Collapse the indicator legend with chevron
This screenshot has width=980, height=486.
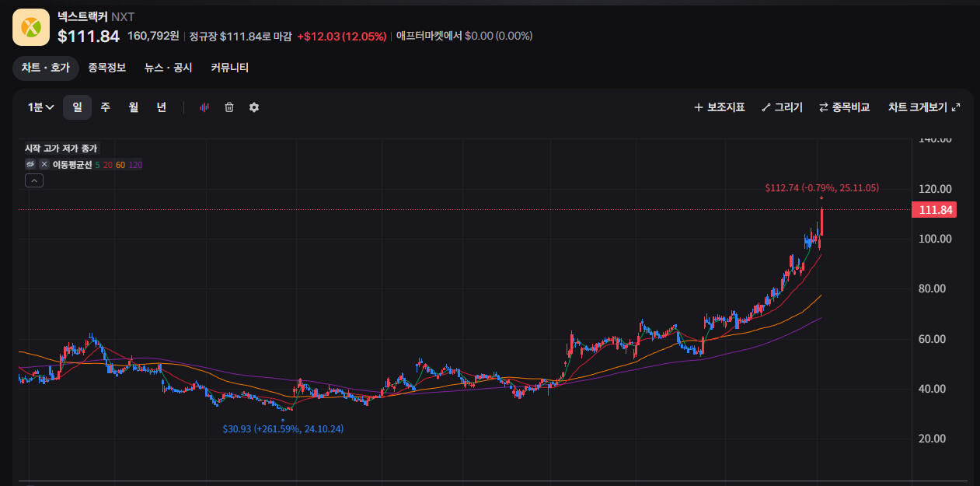pos(34,180)
